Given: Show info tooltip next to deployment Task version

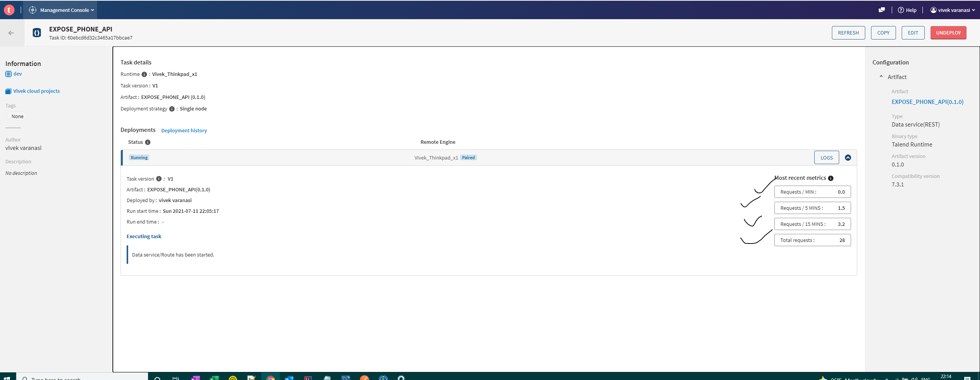Looking at the screenshot, I should coord(159,179).
